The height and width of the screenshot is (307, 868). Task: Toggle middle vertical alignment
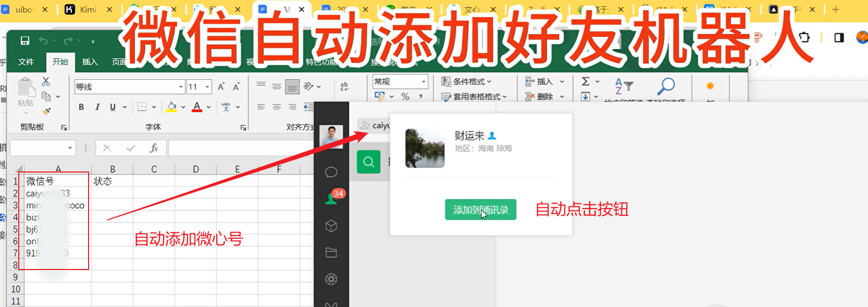tap(277, 86)
